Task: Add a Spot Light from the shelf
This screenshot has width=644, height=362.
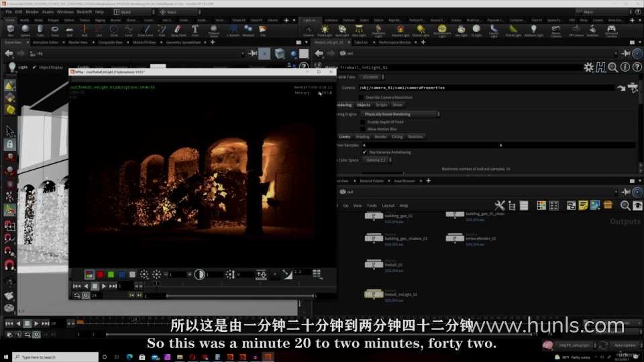Action: coord(341,30)
